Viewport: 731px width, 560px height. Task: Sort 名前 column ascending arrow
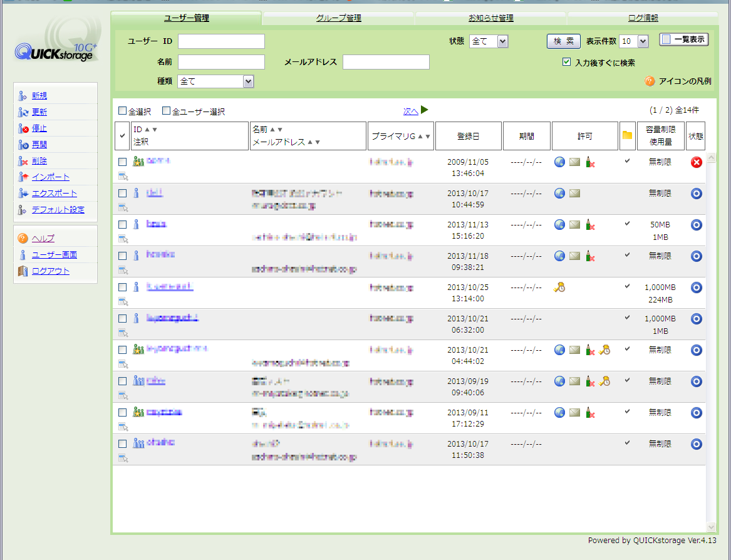tap(272, 130)
